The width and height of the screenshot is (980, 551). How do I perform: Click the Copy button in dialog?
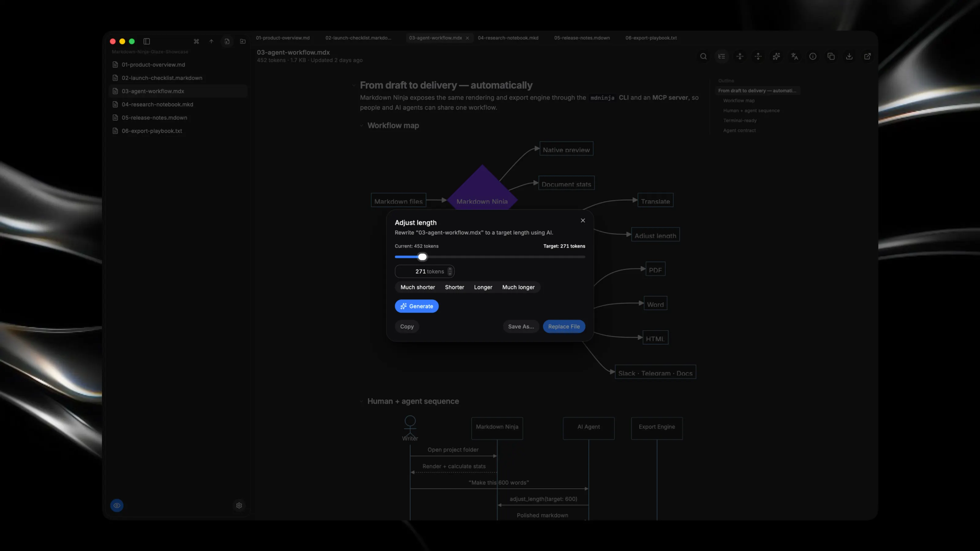tap(407, 326)
